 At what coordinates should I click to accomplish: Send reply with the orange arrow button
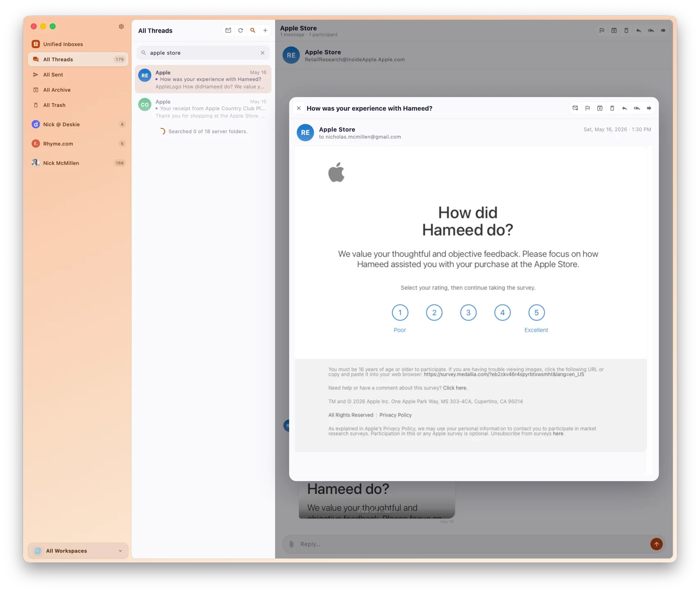[x=656, y=544]
